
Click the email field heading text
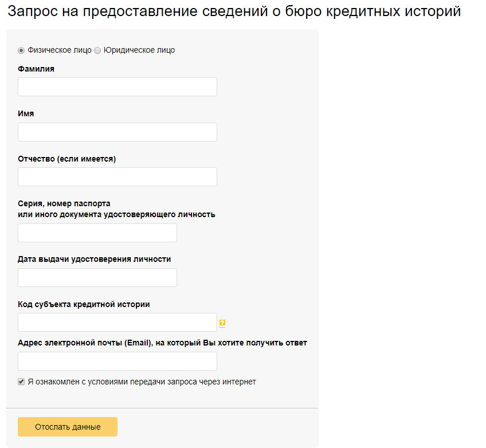tap(162, 343)
